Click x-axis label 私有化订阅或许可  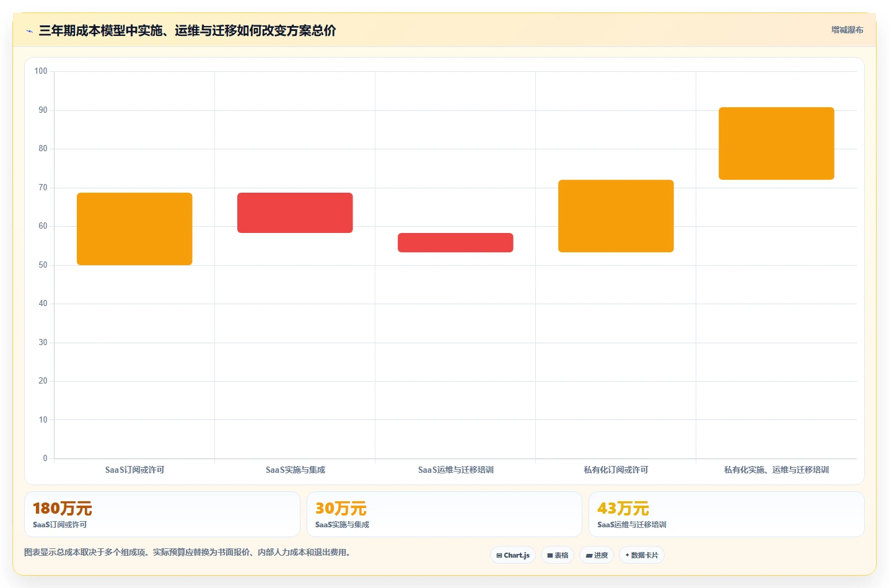tap(616, 470)
